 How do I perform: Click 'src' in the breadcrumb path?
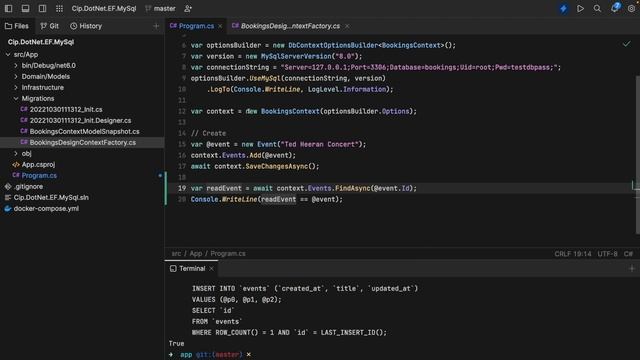(176, 253)
